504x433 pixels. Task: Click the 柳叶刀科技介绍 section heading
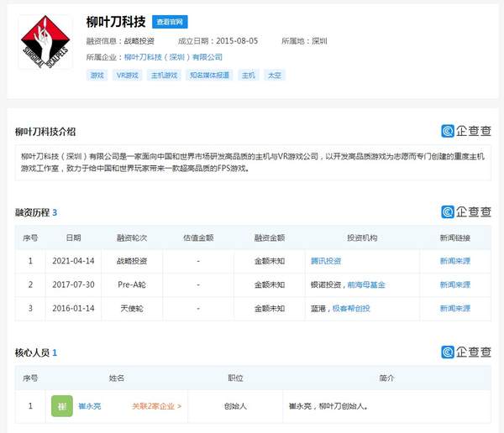(45, 132)
